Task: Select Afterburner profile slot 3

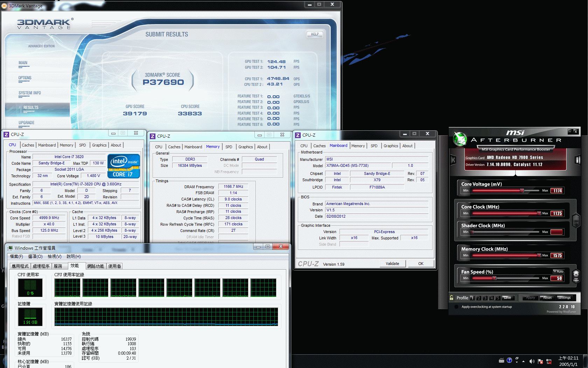Action: tap(485, 298)
